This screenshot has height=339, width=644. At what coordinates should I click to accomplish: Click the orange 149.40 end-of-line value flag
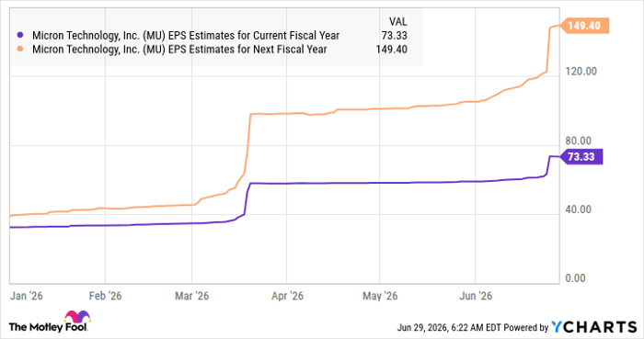point(584,26)
